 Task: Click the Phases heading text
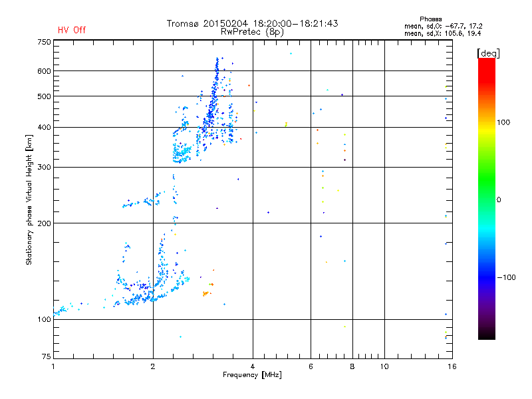[x=430, y=19]
